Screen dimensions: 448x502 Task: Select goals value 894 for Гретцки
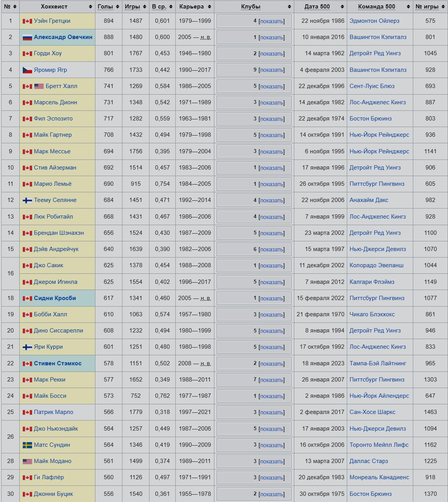coord(109,21)
